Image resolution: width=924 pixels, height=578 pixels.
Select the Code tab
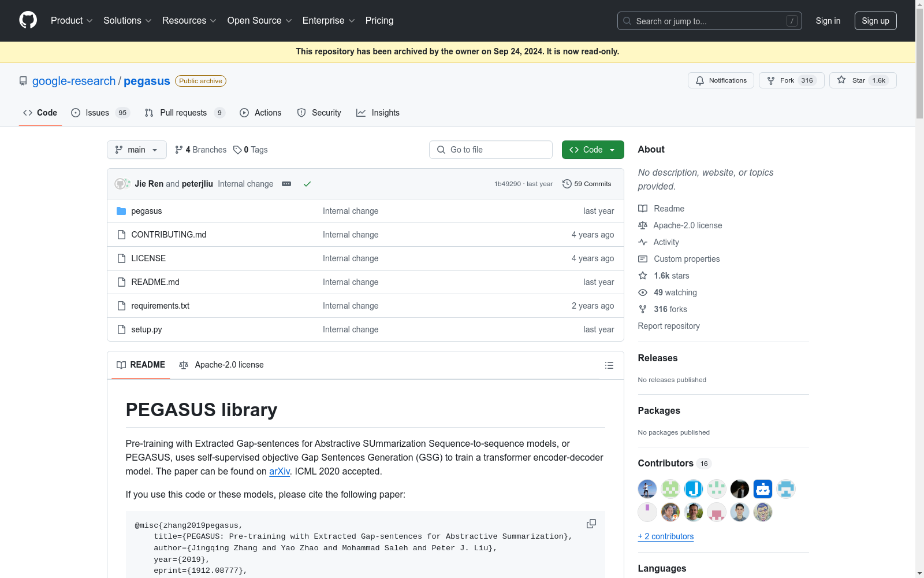40,113
